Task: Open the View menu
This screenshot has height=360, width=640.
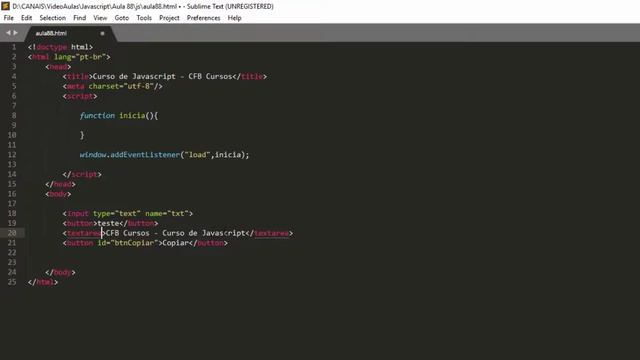Action: tap(100, 18)
